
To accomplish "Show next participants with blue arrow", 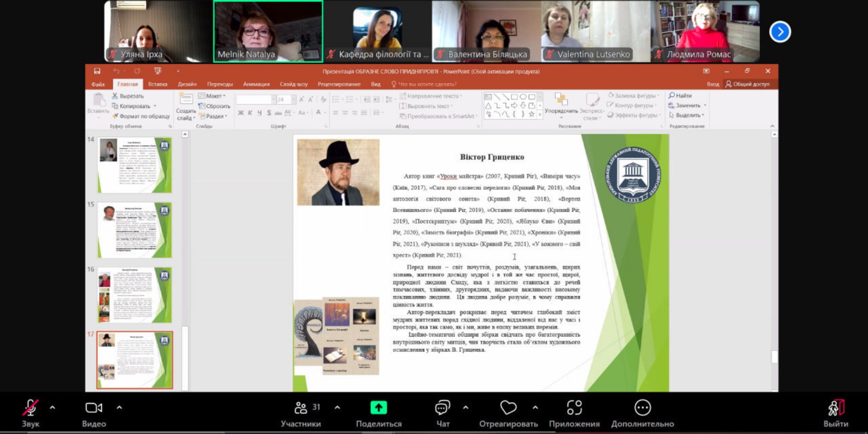I will coord(780,32).
